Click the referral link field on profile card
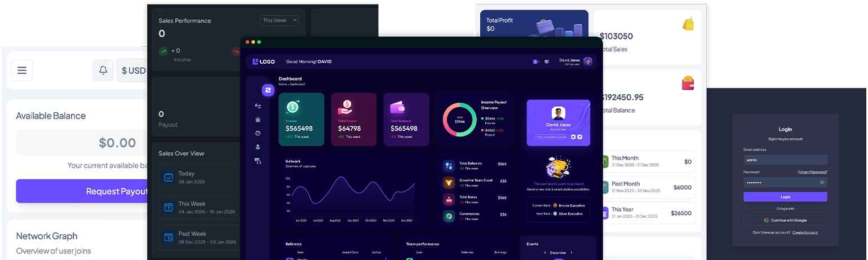 click(x=552, y=136)
